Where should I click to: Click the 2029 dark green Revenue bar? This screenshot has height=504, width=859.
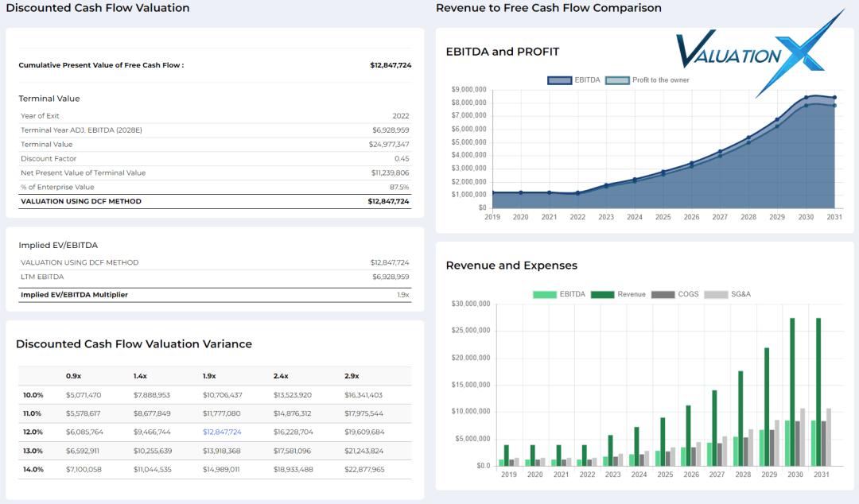767,406
